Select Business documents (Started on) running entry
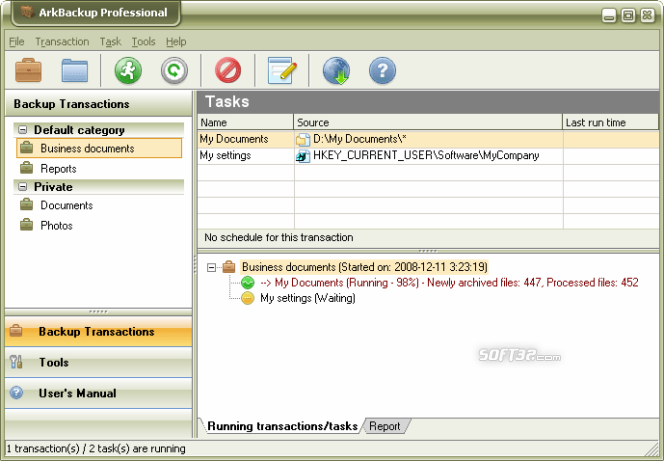The width and height of the screenshot is (664, 461). (x=364, y=267)
